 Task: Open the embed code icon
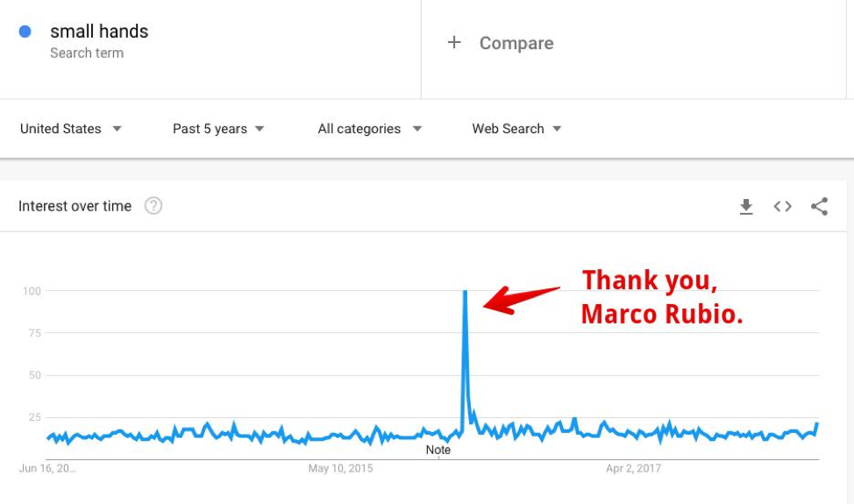point(782,207)
